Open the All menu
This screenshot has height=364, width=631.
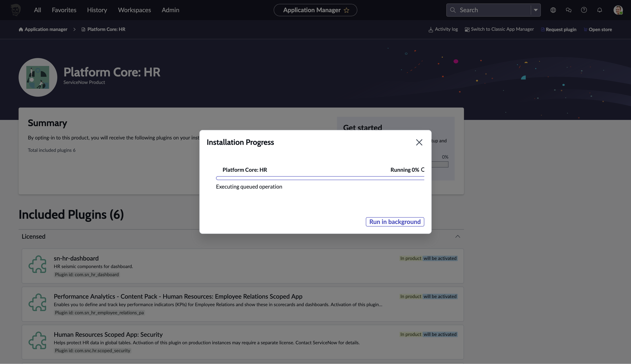click(x=37, y=10)
